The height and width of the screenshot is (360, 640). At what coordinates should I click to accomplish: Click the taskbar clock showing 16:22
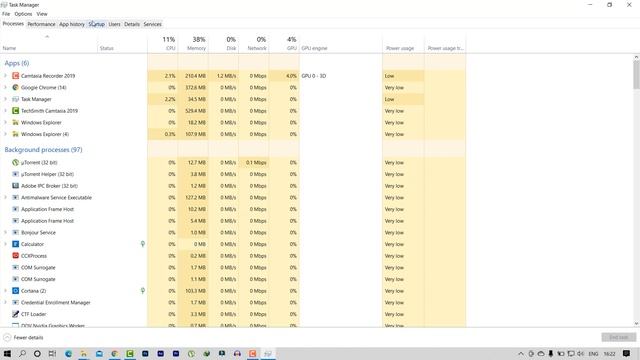point(609,353)
